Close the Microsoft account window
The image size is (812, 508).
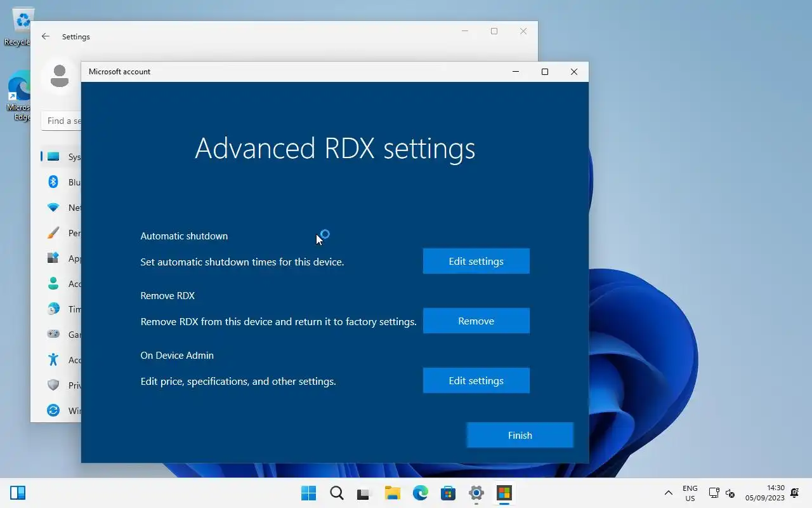[574, 72]
